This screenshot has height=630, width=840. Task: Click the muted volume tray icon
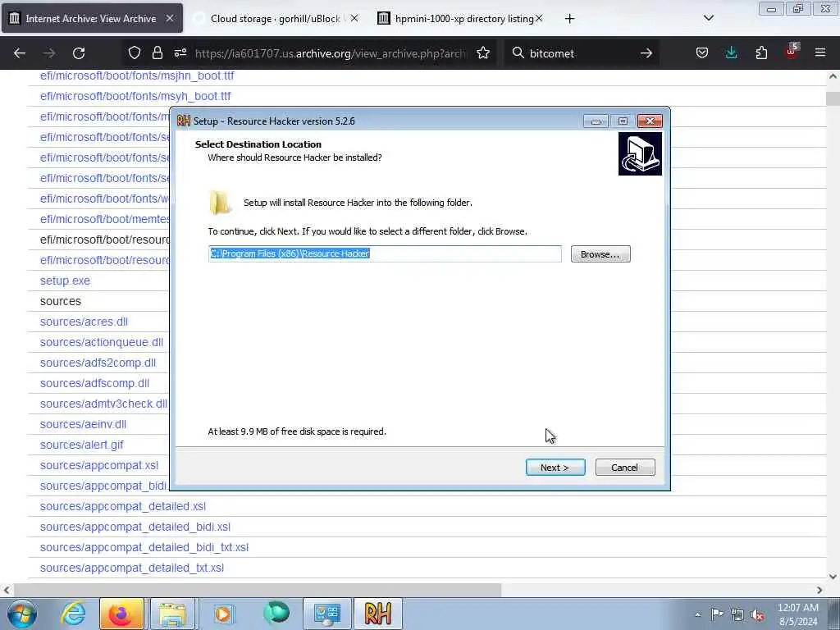pos(757,614)
